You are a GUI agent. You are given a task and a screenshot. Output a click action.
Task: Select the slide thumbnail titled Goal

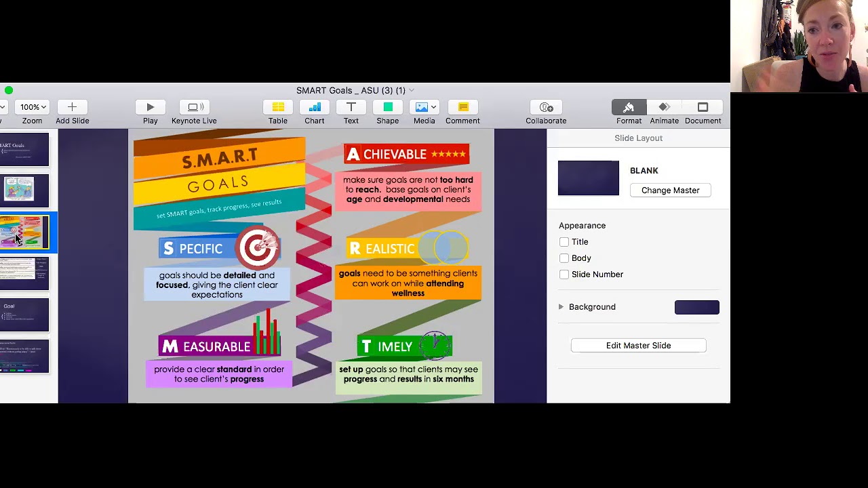(24, 315)
